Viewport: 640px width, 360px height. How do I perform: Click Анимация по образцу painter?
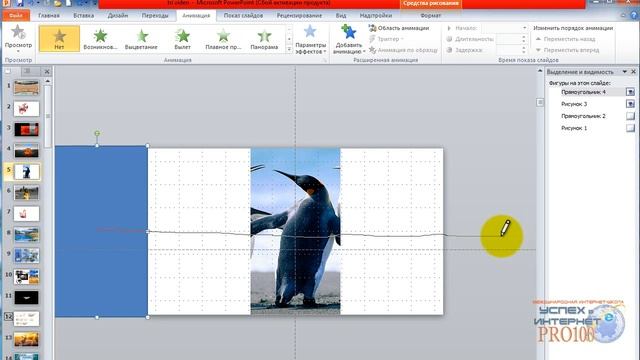tap(403, 50)
